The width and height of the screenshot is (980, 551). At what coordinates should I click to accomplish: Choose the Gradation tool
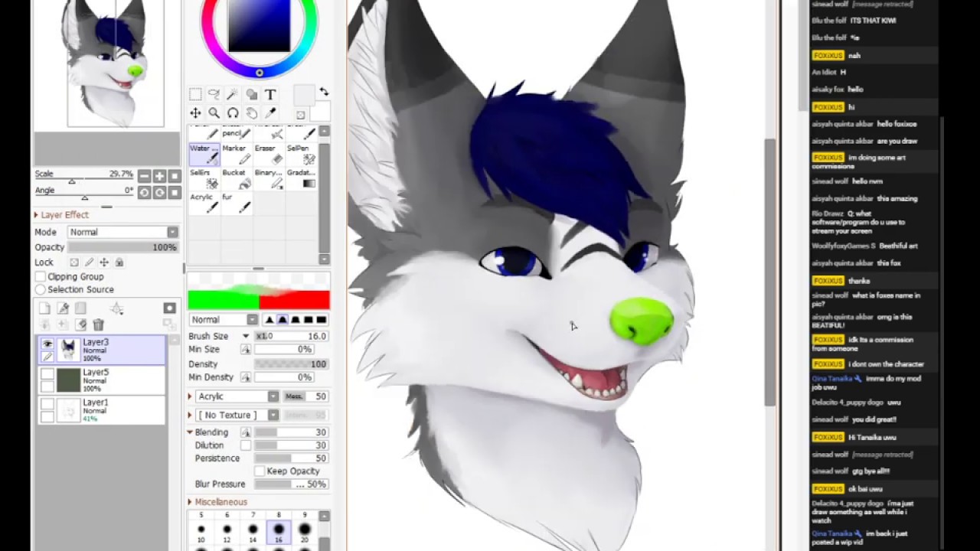301,178
